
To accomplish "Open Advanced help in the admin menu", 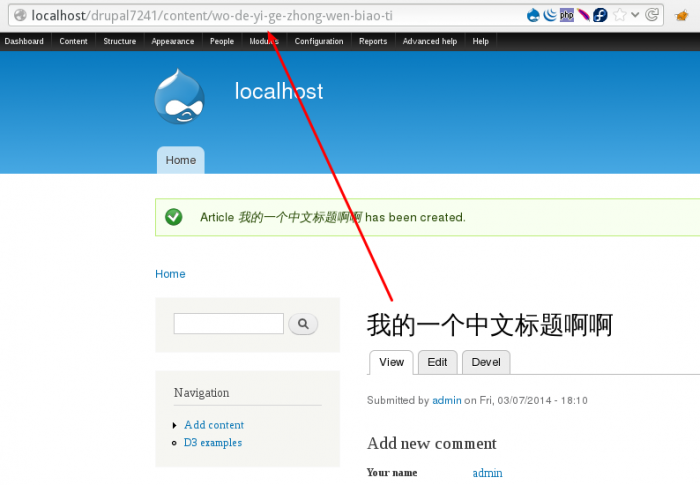I will pyautogui.click(x=430, y=42).
